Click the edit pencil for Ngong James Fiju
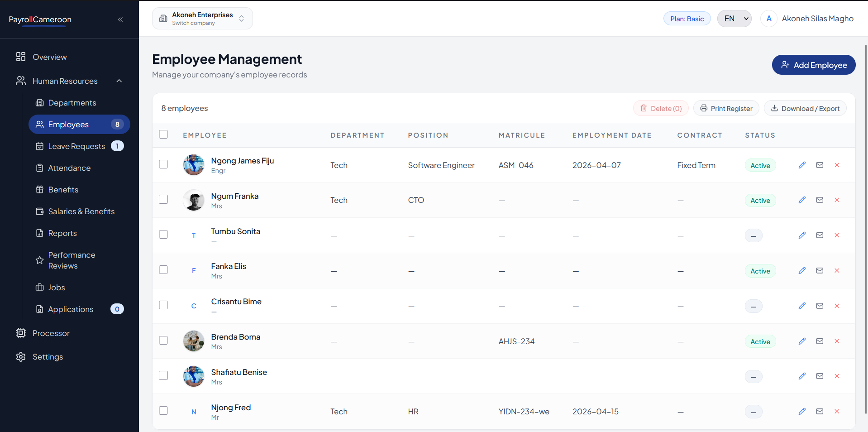This screenshot has height=432, width=868. tap(802, 165)
